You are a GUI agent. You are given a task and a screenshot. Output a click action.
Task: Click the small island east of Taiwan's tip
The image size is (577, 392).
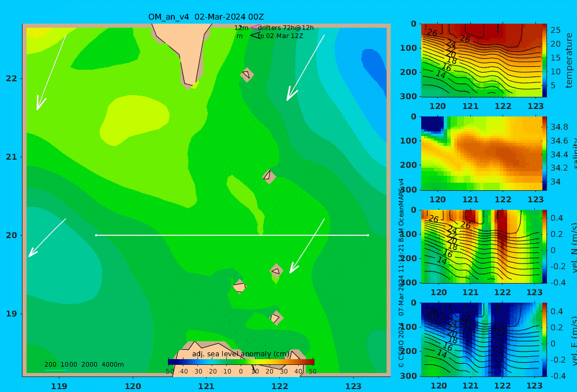click(246, 74)
